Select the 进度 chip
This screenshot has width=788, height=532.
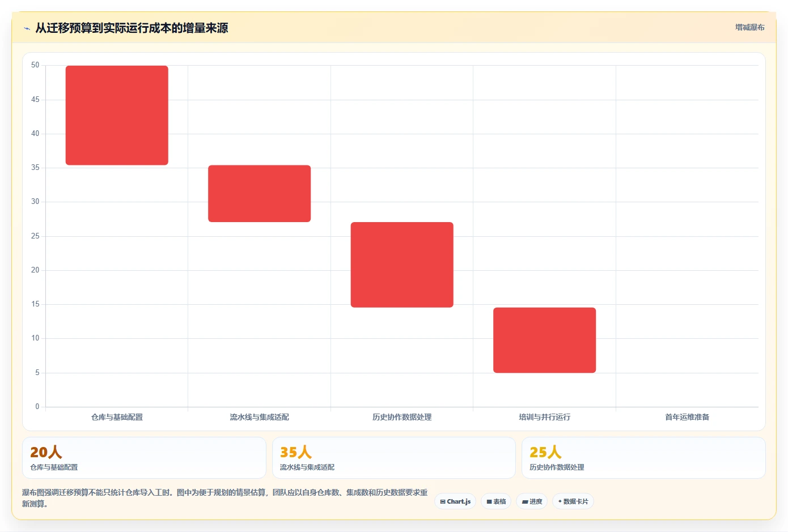pos(532,501)
